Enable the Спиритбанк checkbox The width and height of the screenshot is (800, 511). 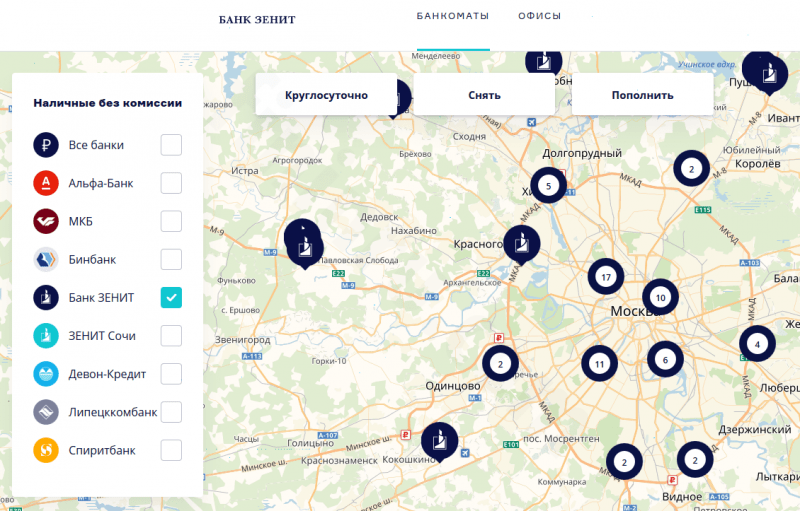point(171,450)
